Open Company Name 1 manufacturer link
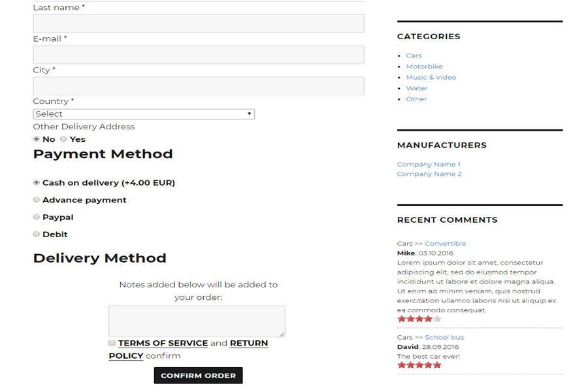Image resolution: width=588 pixels, height=392 pixels. click(x=429, y=165)
